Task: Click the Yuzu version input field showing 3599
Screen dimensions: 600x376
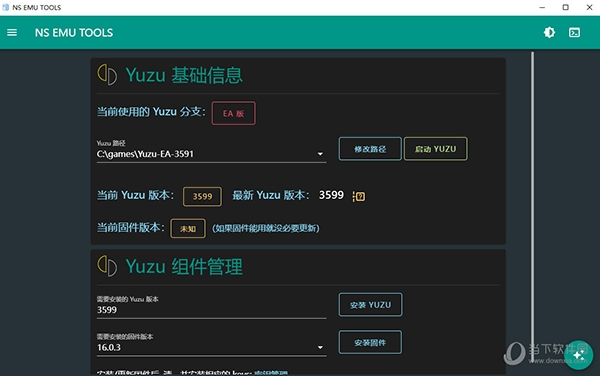Action: point(211,307)
